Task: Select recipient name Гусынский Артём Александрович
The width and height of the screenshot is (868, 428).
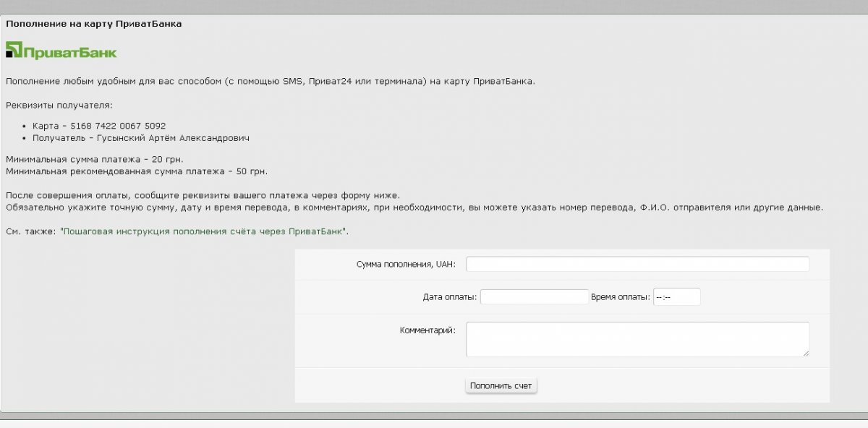Action: [x=174, y=137]
